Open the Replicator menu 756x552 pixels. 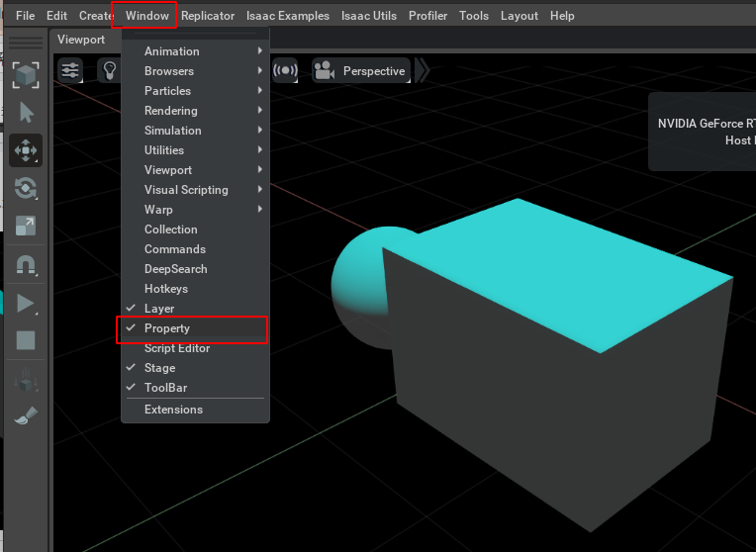coord(208,16)
